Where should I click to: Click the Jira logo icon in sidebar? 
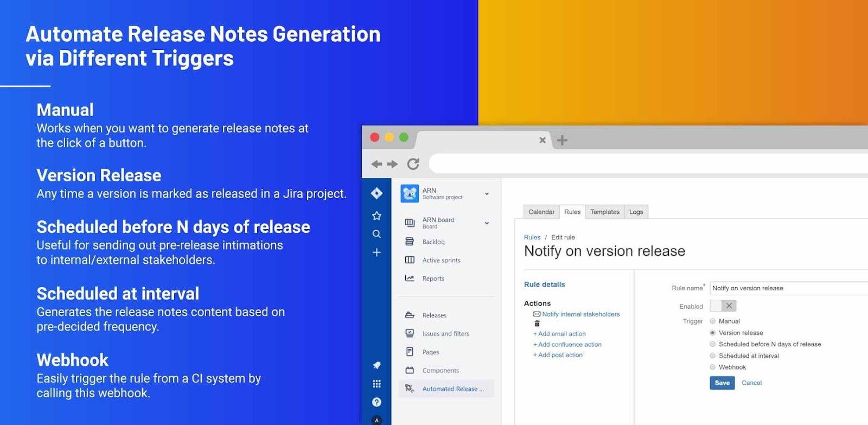coord(376,193)
